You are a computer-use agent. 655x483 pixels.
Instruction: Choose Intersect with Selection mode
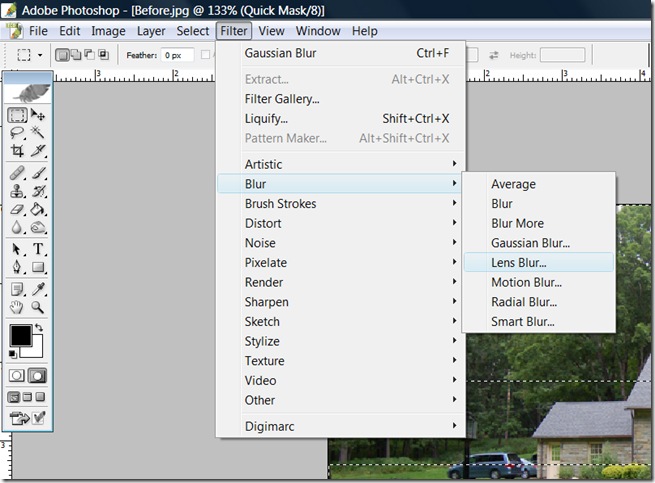point(103,55)
